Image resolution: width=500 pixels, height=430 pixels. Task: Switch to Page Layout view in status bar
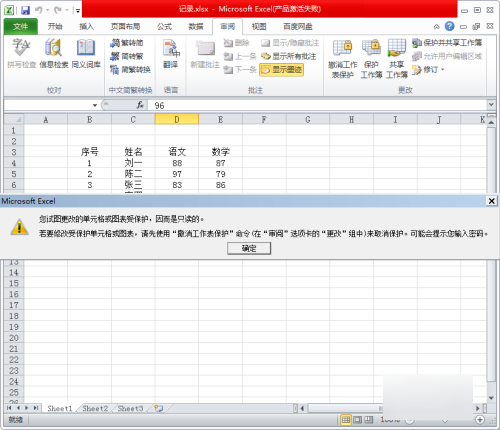(357, 420)
